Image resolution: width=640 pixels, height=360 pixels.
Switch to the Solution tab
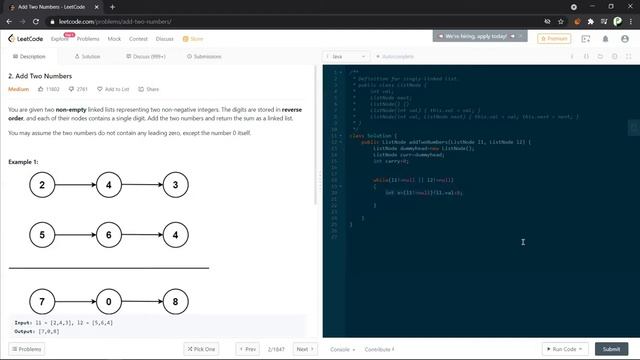(87, 56)
